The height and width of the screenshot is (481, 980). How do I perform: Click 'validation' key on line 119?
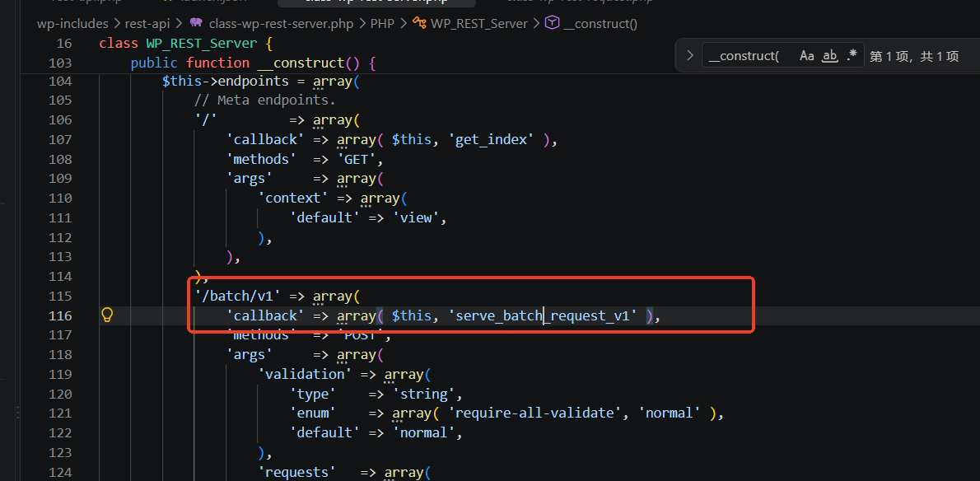305,374
